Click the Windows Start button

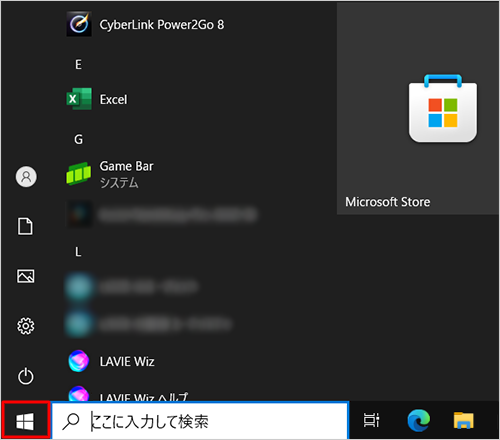(25, 421)
